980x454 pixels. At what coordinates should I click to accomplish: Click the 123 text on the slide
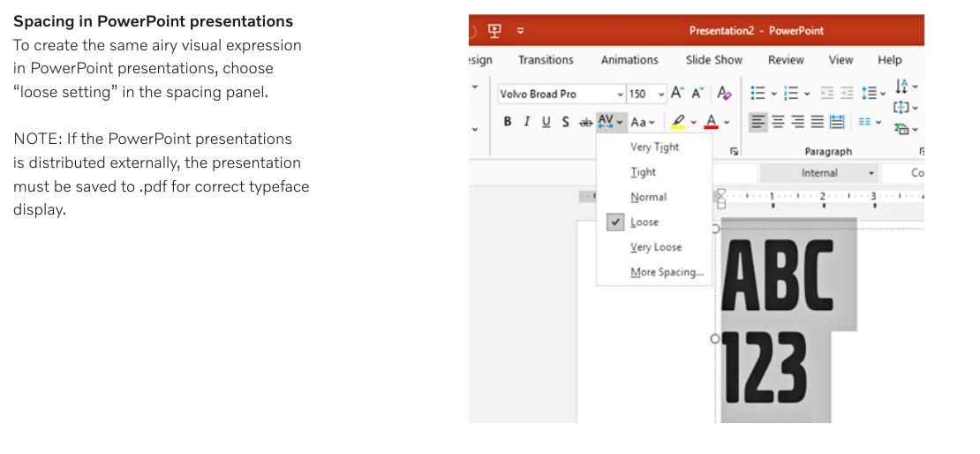[765, 368]
